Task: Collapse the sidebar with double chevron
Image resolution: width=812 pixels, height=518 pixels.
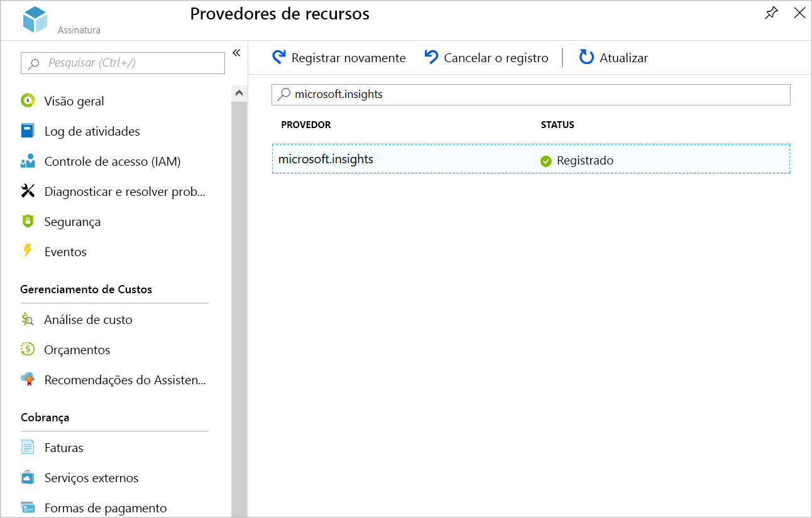Action: click(x=236, y=53)
